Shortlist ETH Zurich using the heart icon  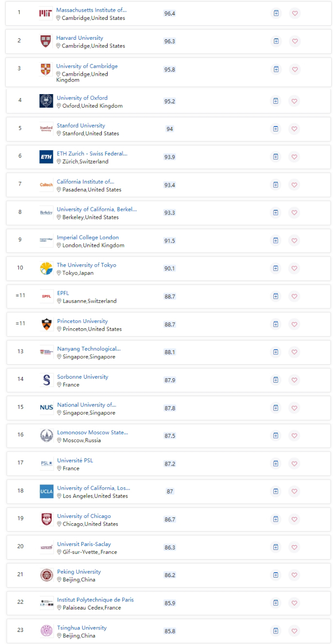294,157
